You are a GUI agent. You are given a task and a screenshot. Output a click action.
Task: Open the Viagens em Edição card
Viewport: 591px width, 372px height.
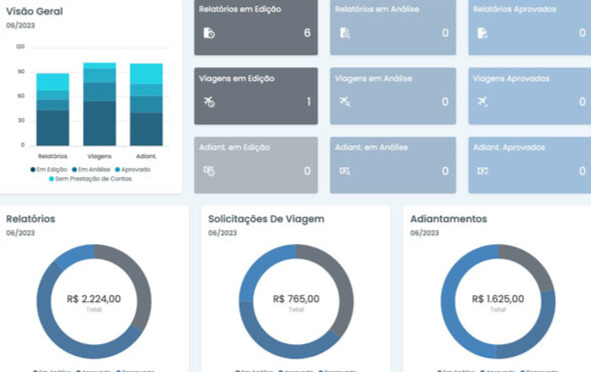pos(256,96)
